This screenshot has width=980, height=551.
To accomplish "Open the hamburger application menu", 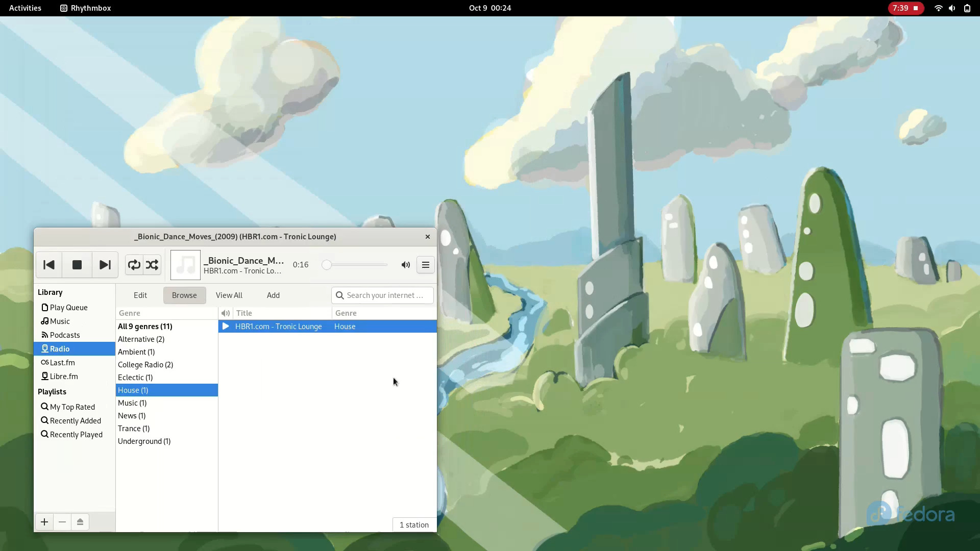I will pyautogui.click(x=425, y=265).
